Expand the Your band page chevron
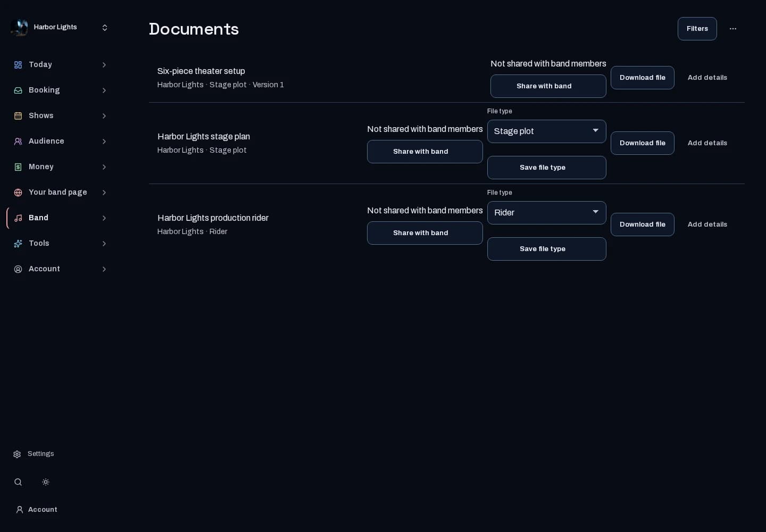This screenshot has width=766, height=532. tap(104, 193)
